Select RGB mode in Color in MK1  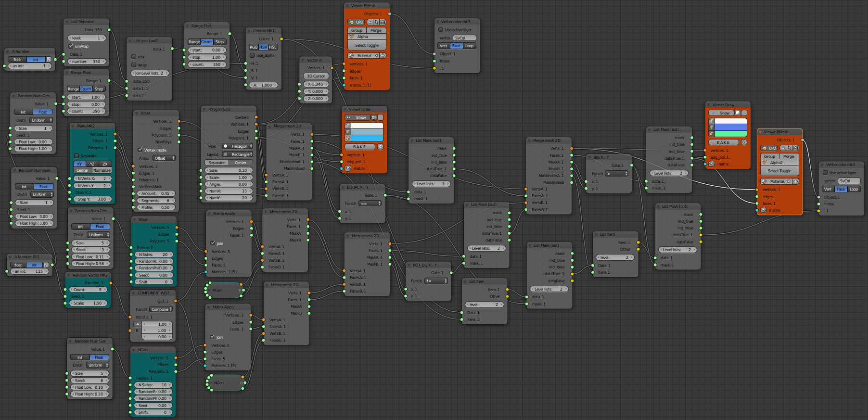[254, 47]
